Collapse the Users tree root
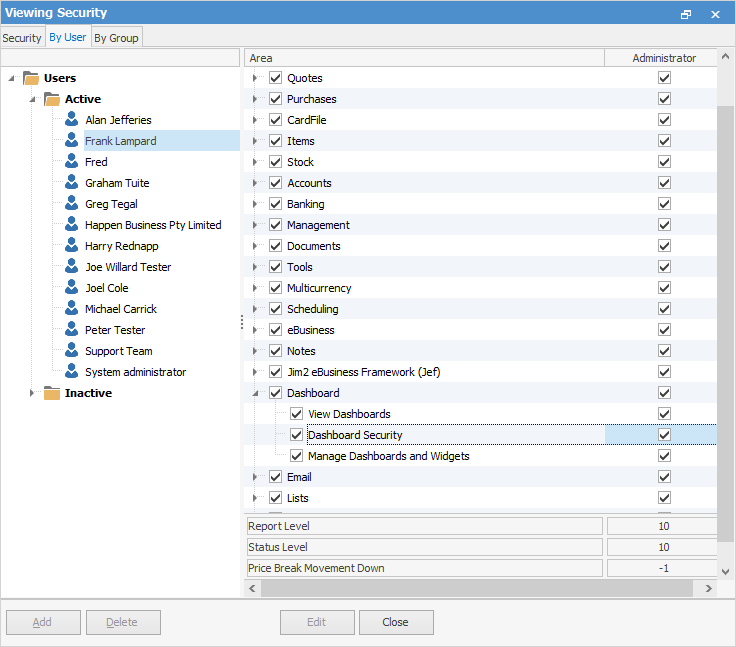Image resolution: width=736 pixels, height=647 pixels. coord(11,78)
